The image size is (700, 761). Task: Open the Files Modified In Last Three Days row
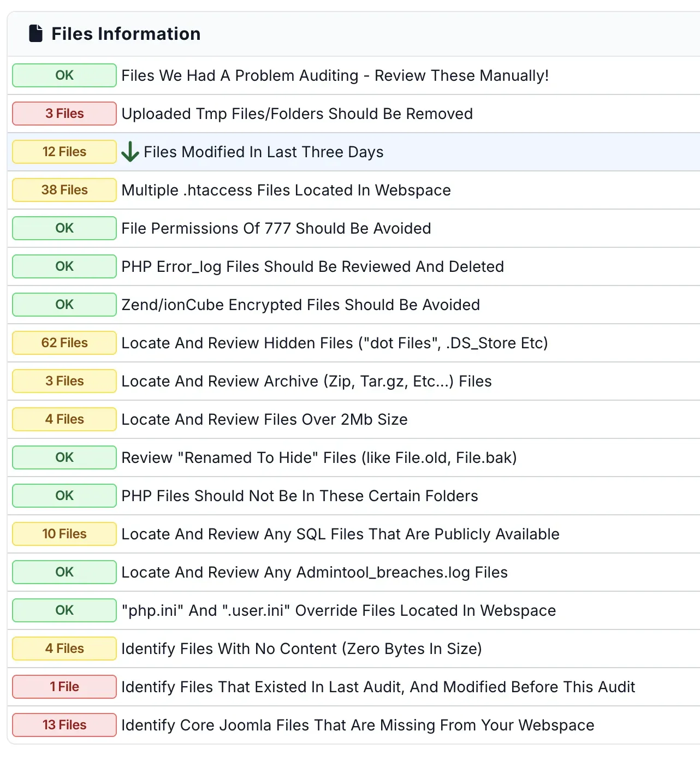(x=264, y=152)
